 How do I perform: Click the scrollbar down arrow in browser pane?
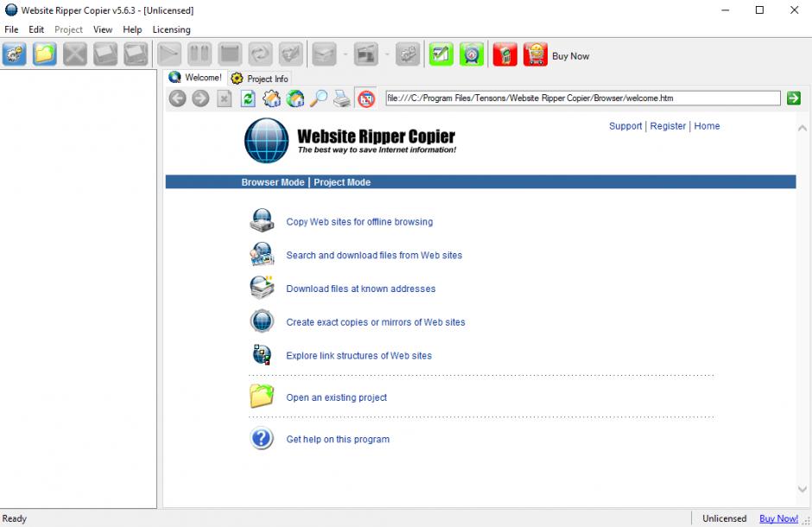coord(802,489)
